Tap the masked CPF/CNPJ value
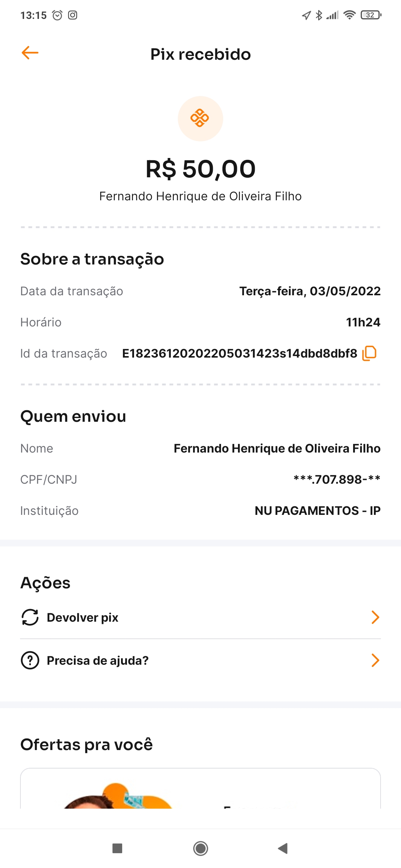Screen dimensions: 401x868 [x=337, y=480]
